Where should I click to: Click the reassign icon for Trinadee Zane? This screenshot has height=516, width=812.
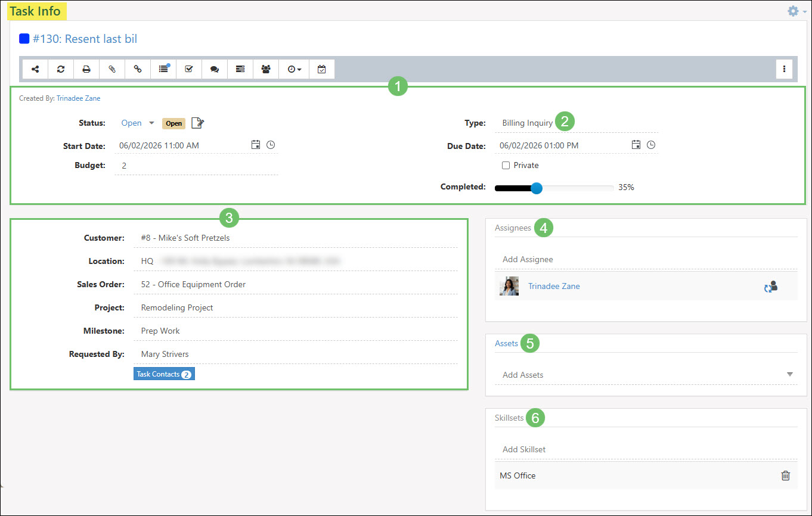(771, 287)
